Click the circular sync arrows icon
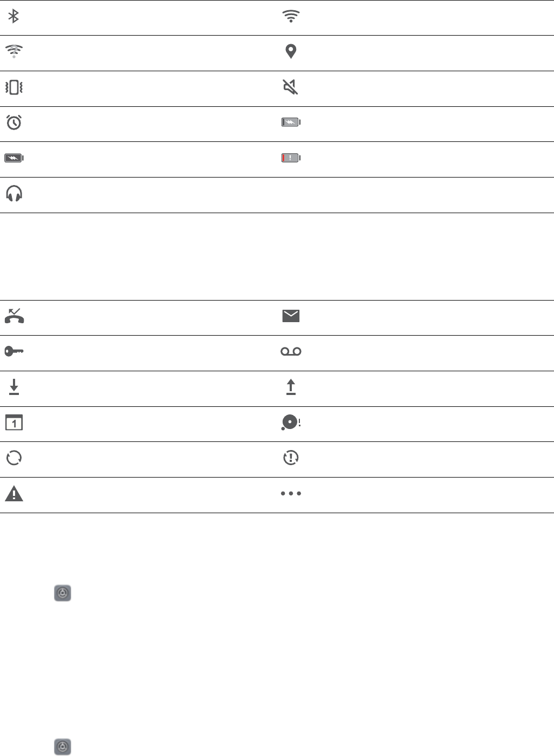This screenshot has width=554, height=756. pos(14,458)
